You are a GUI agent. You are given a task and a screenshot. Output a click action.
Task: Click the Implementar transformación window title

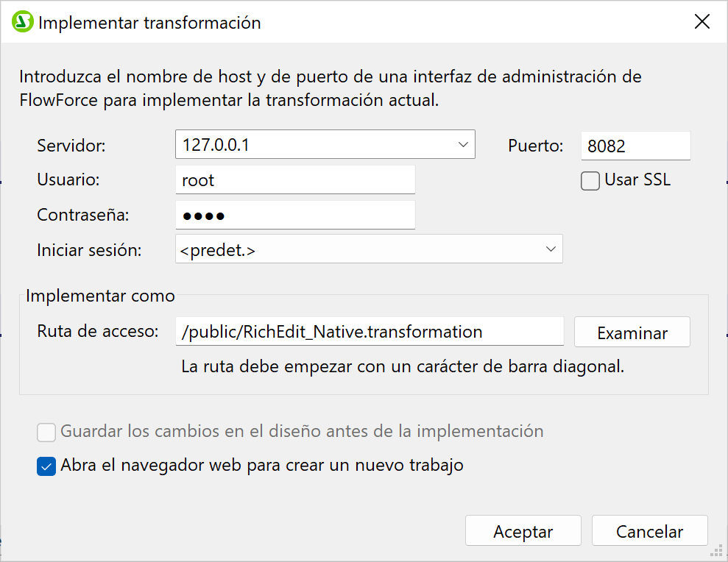point(149,23)
